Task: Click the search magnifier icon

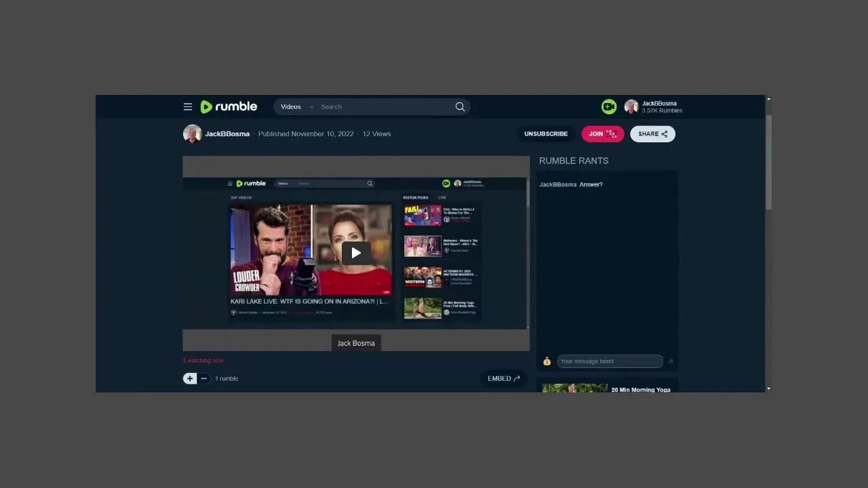Action: pyautogui.click(x=460, y=106)
